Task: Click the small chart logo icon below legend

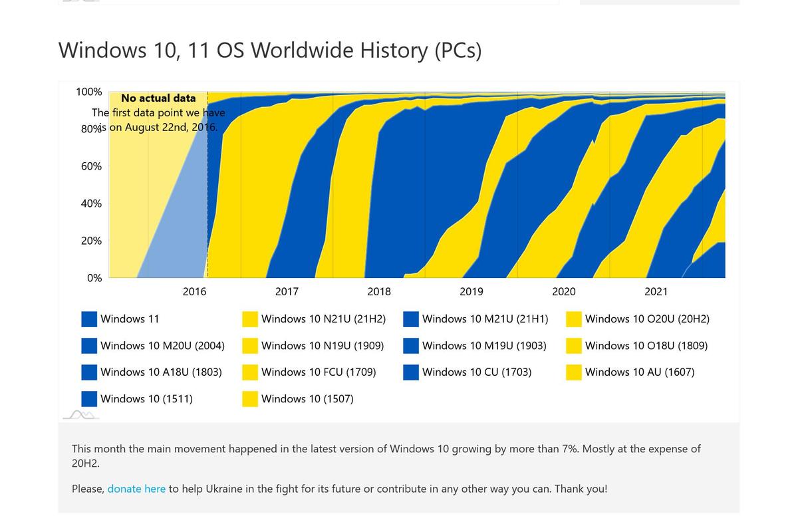Action: coord(81,415)
